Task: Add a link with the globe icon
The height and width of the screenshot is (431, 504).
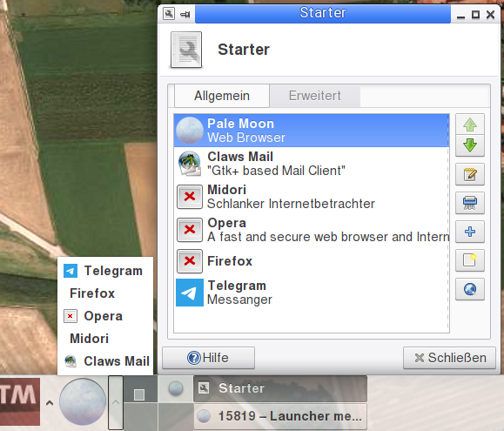Action: tap(469, 289)
